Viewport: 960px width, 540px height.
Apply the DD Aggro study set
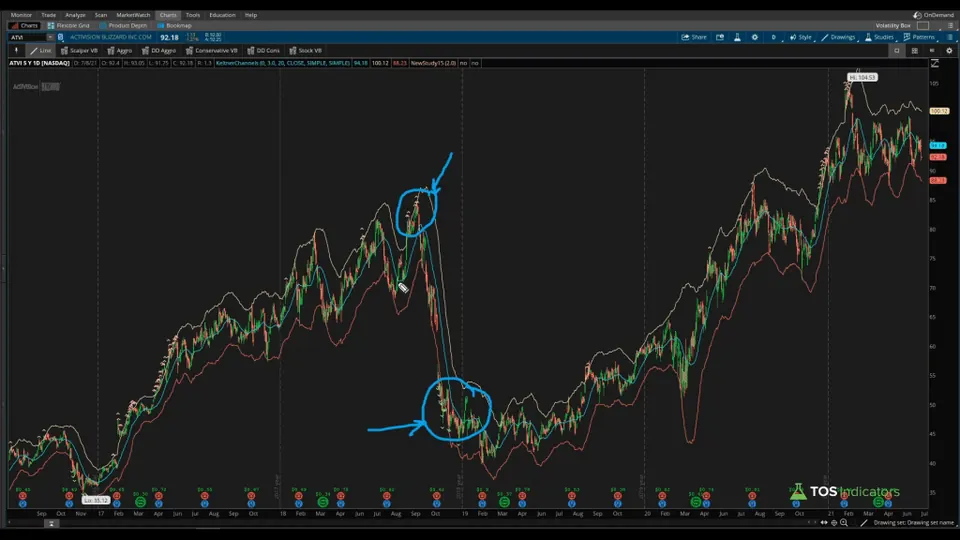click(x=159, y=51)
